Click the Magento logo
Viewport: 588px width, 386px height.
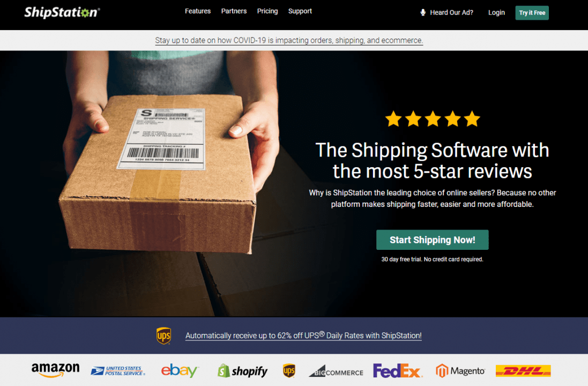pos(460,371)
